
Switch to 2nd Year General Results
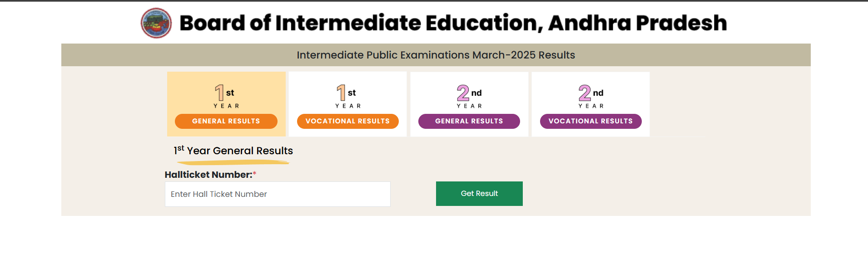469,121
